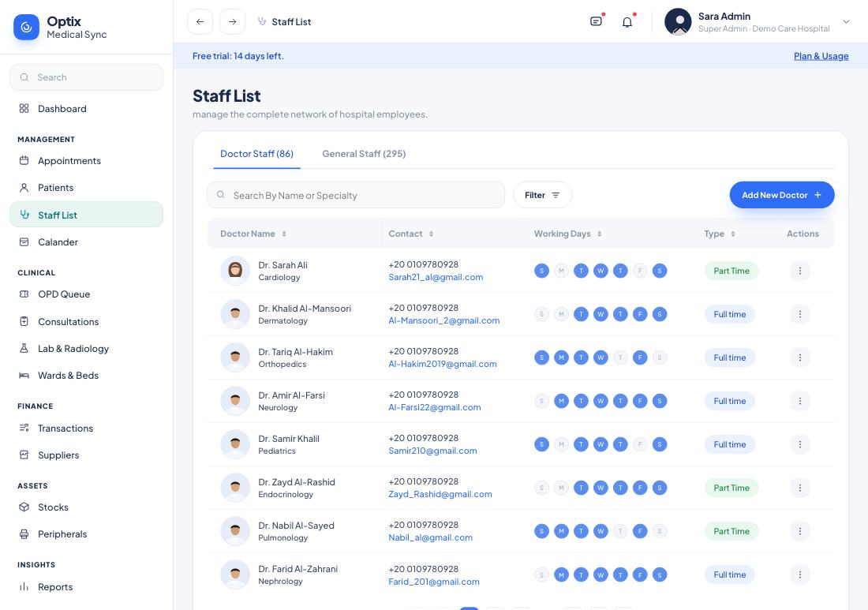Open actions menu for Dr. Amir Al-Farsi

click(x=800, y=401)
